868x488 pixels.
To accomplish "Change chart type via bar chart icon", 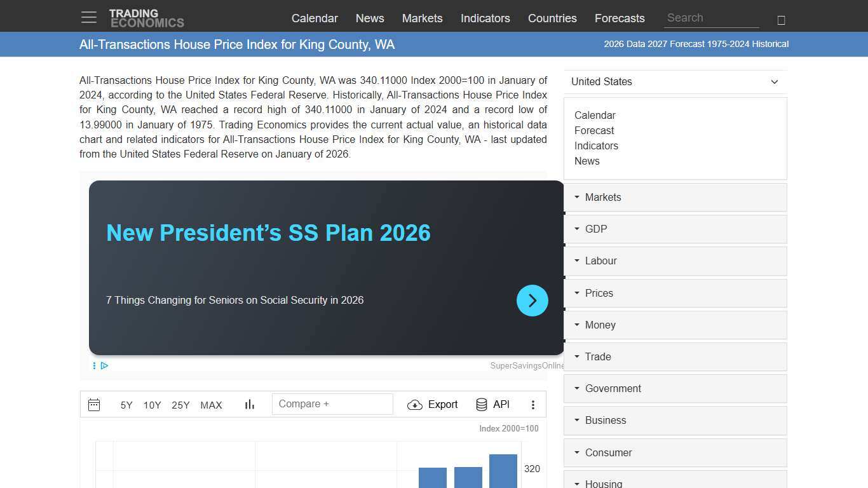I will point(250,405).
